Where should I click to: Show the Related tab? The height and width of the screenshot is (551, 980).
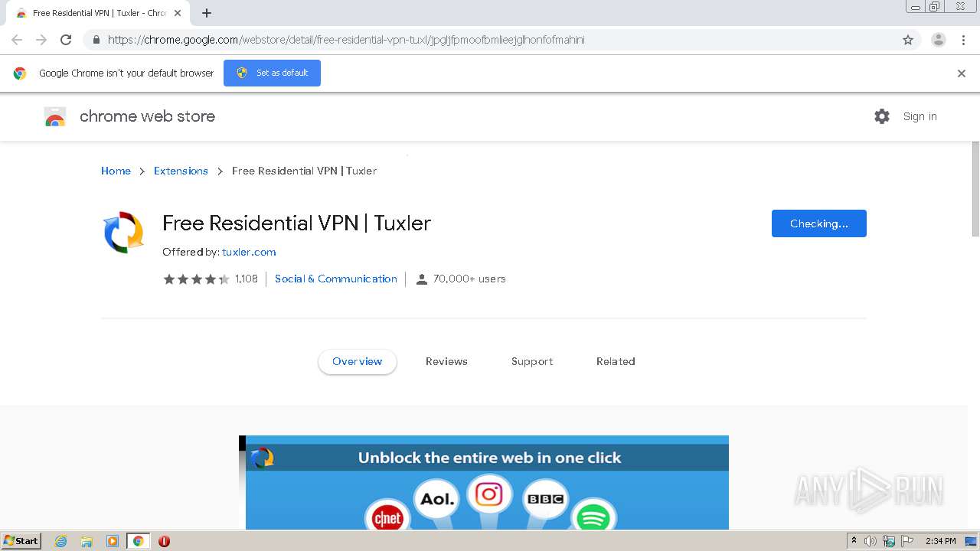(x=616, y=361)
